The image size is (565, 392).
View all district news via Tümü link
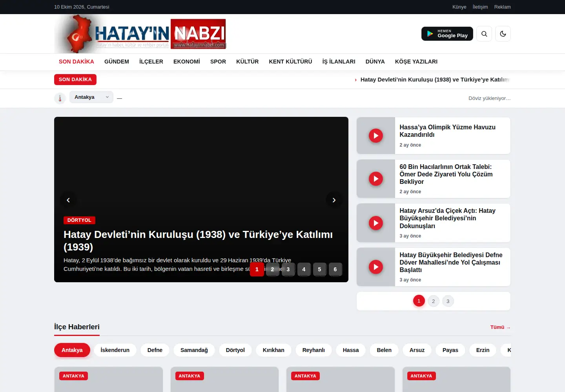point(500,327)
